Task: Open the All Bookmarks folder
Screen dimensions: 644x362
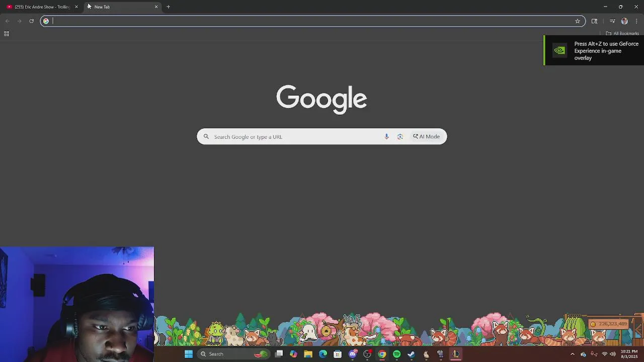Action: tap(622, 34)
